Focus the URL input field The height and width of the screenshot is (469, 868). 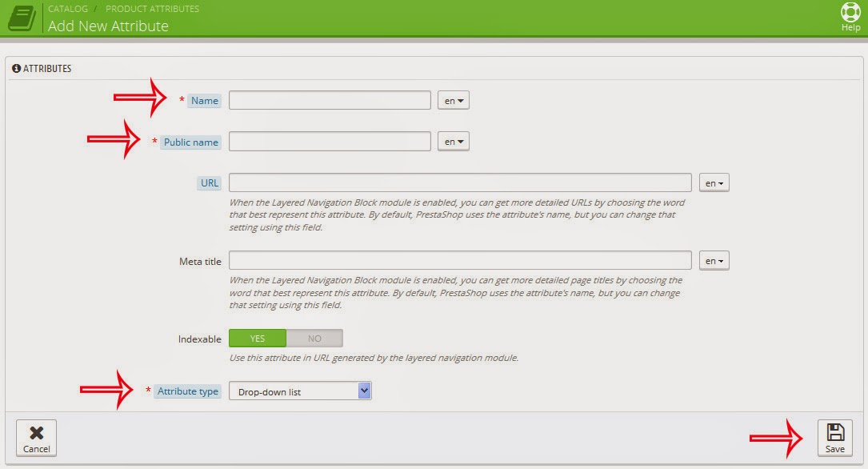460,182
